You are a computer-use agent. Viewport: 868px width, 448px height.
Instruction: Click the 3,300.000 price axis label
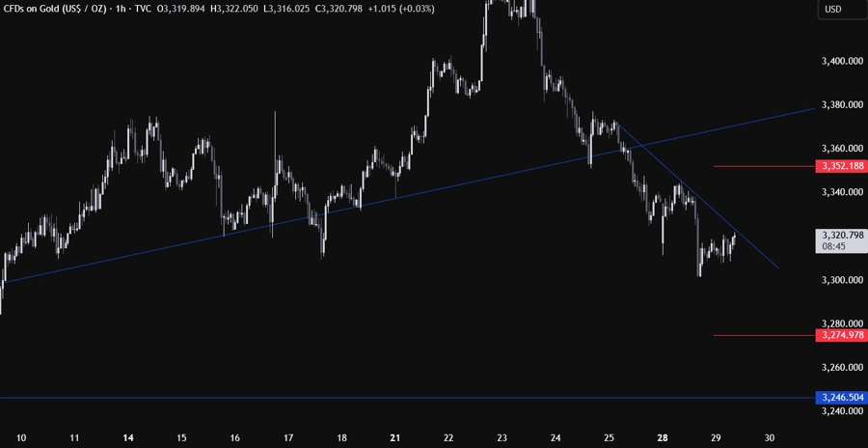(x=843, y=280)
